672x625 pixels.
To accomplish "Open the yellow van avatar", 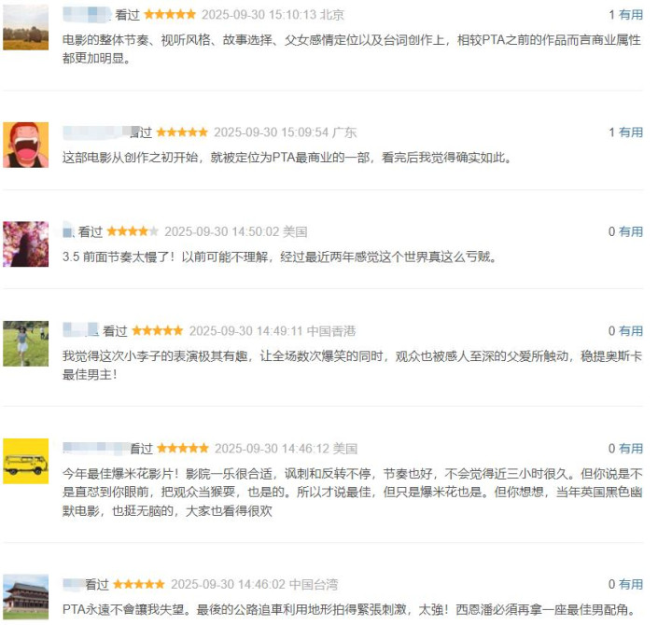I will tap(26, 461).
